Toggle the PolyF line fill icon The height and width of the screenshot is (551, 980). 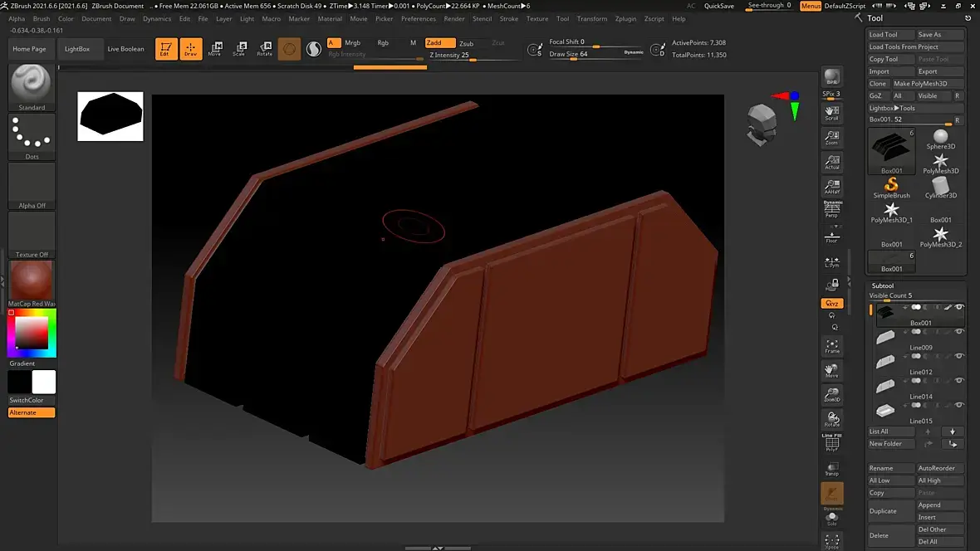[831, 444]
